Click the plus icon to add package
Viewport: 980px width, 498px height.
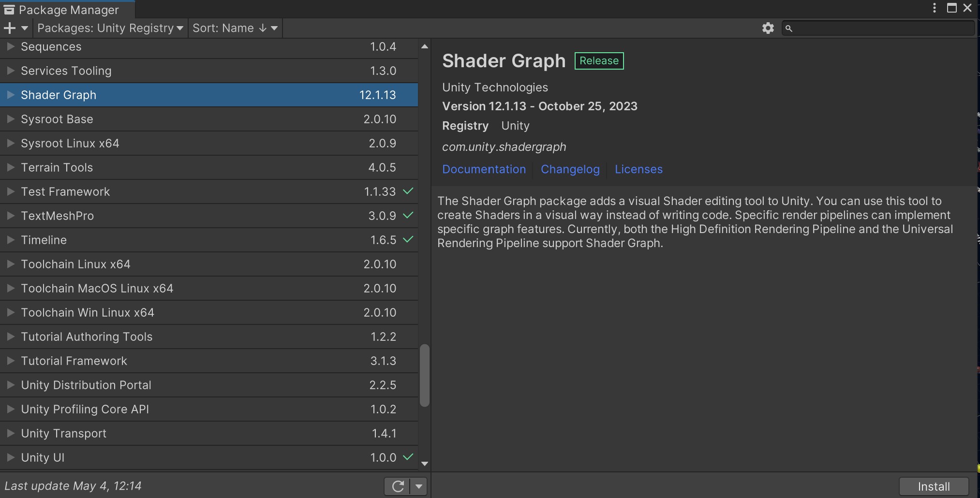pos(10,28)
